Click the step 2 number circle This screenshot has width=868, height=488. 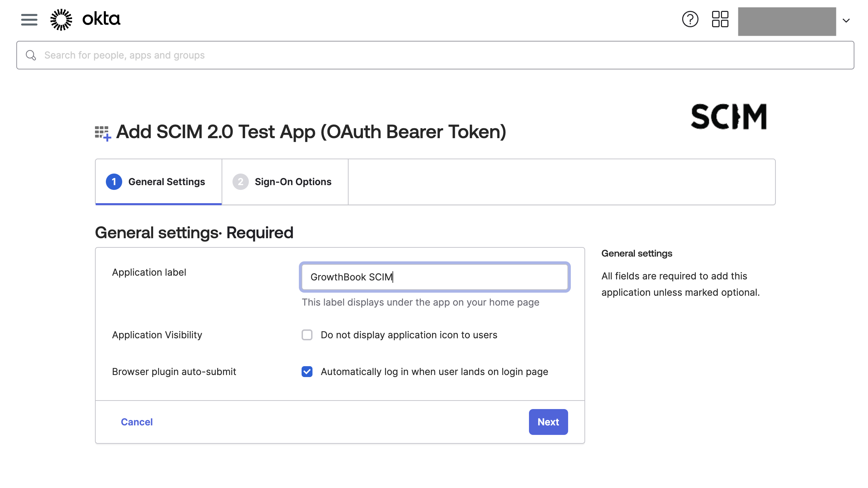click(240, 182)
